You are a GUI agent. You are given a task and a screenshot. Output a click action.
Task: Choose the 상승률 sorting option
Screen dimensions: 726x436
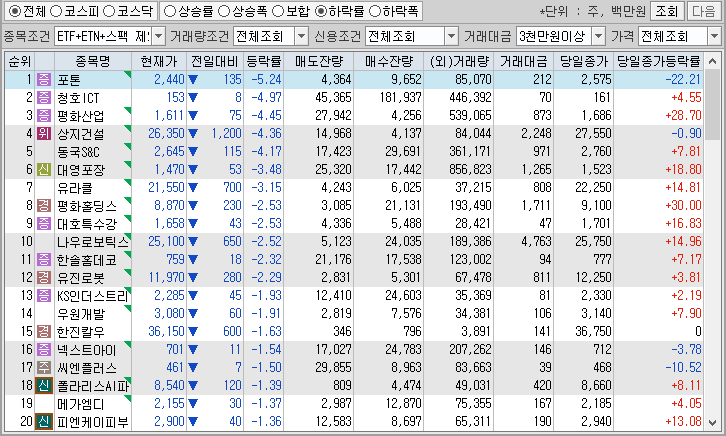(170, 11)
